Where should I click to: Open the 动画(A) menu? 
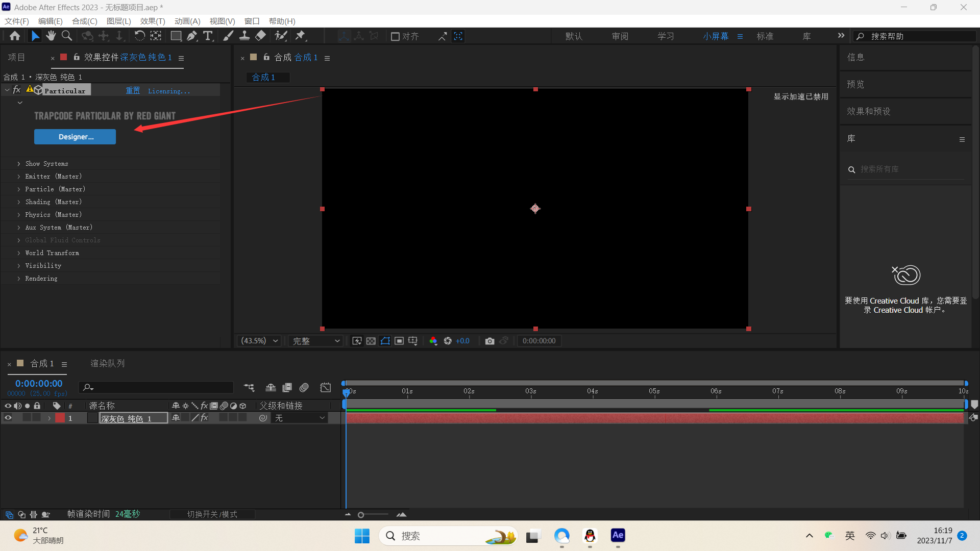click(x=187, y=21)
